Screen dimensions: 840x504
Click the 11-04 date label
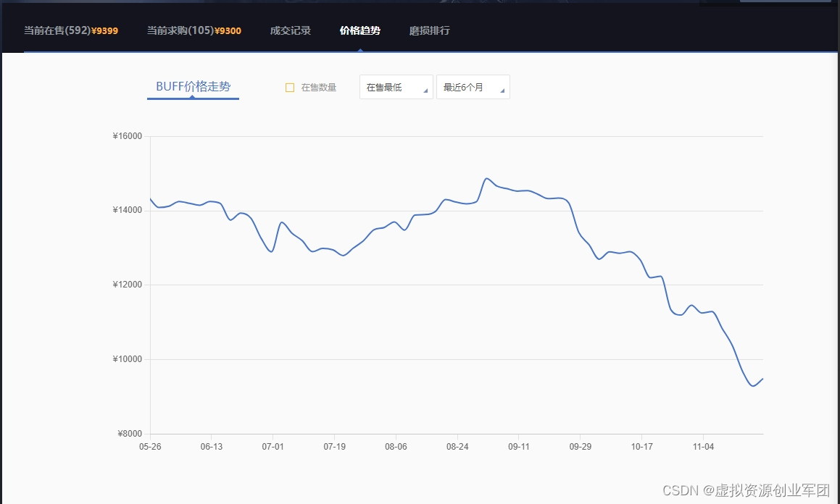(704, 447)
